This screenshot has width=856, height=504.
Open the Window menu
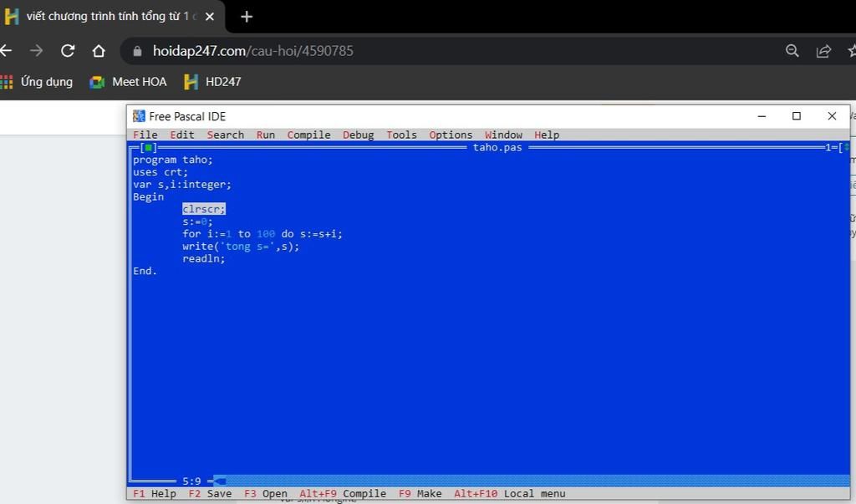click(503, 135)
